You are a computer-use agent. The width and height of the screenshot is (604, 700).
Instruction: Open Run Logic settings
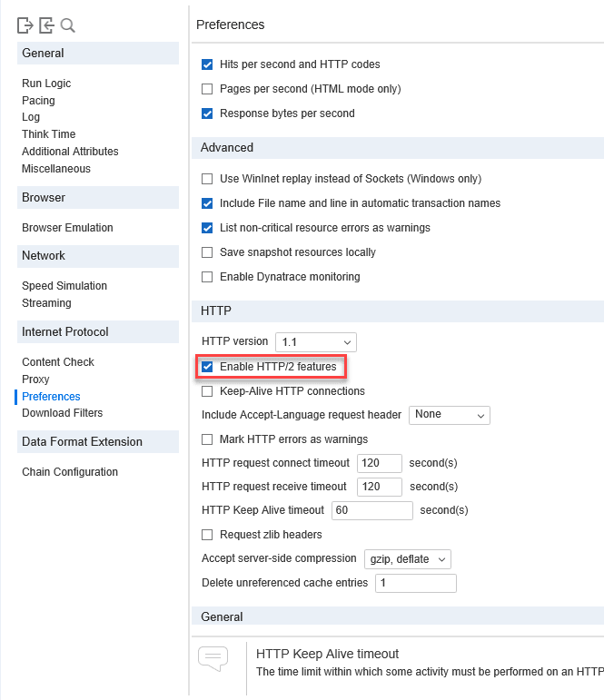point(46,84)
